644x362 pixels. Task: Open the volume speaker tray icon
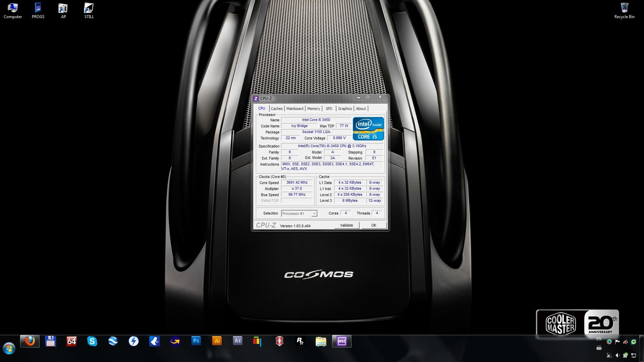618,355
